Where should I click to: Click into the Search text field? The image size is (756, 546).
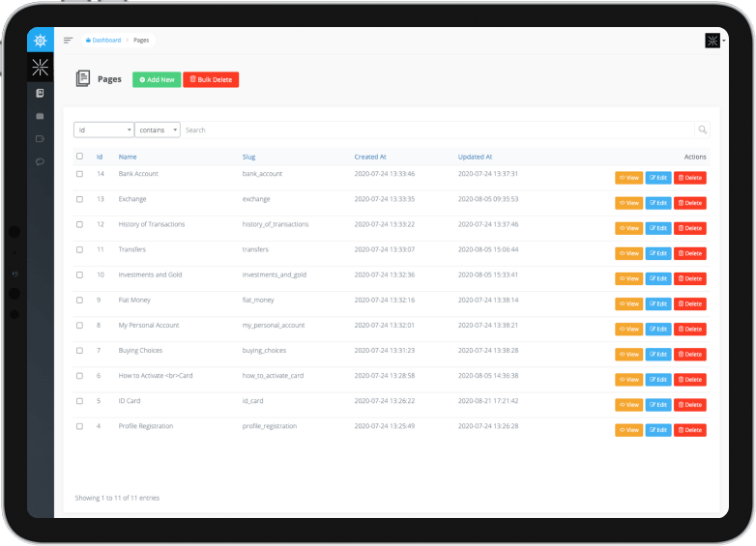(435, 129)
